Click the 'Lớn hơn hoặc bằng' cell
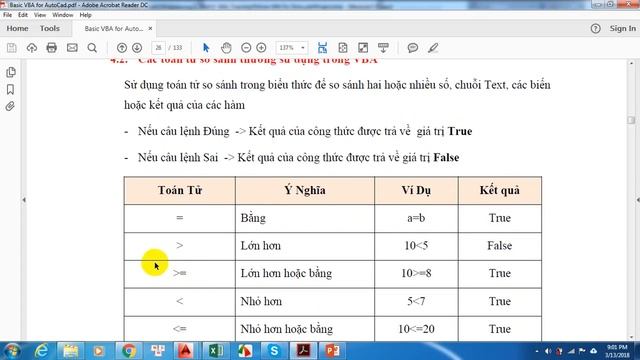The height and width of the screenshot is (360, 640). 305,273
